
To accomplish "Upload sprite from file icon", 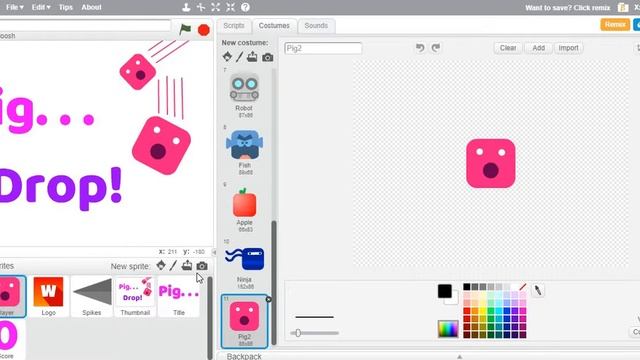I will (187, 265).
